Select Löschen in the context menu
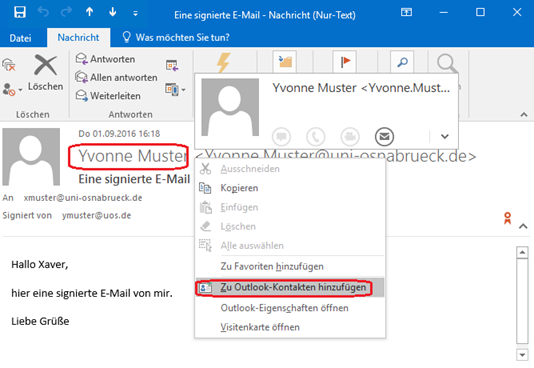Image resolution: width=534 pixels, height=368 pixels. [x=290, y=226]
